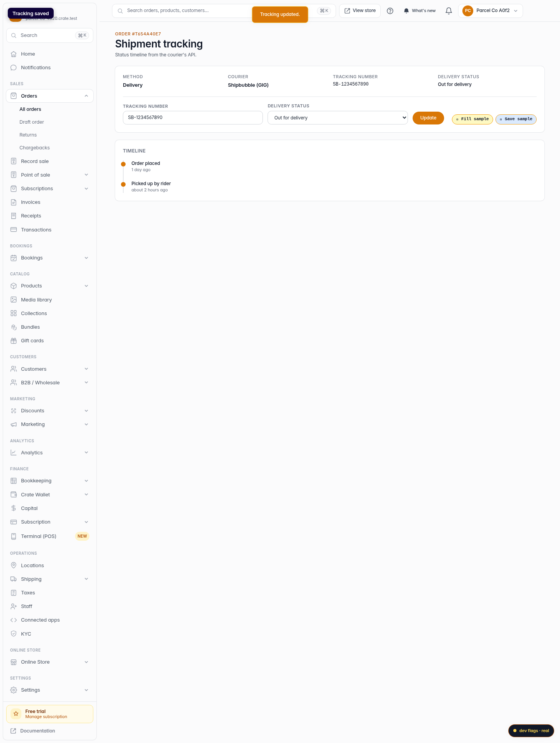Screen dimensions: 560x743
Task: Click the sidebar Search field
Action: pos(50,35)
